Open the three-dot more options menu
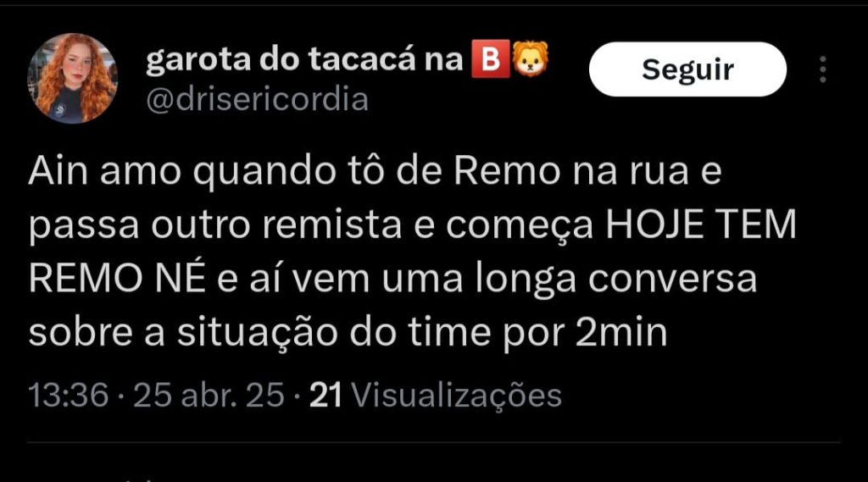 (823, 69)
